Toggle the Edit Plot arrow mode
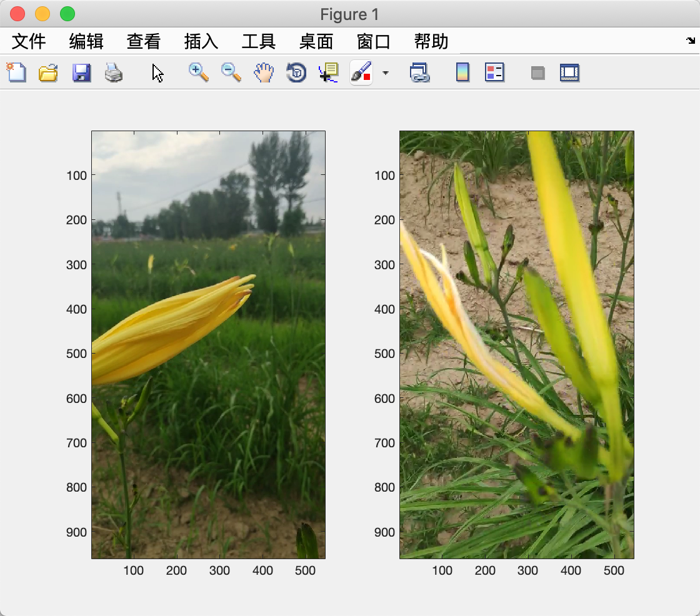 point(157,72)
